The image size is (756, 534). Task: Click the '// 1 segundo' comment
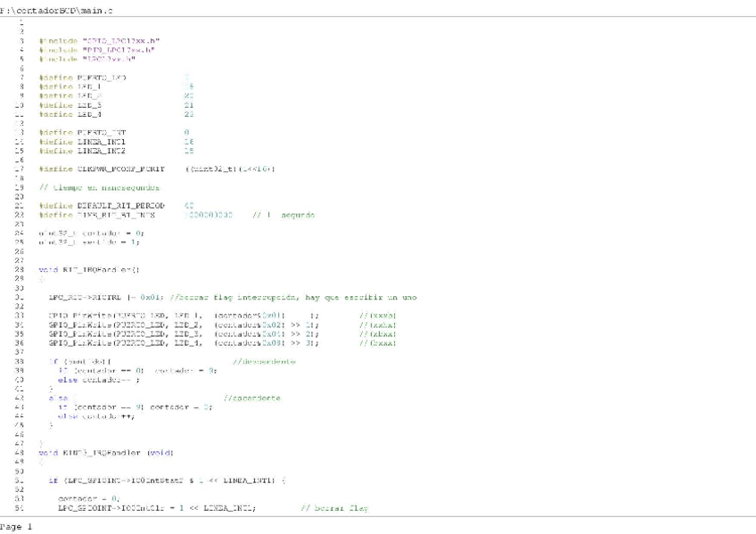coord(283,215)
